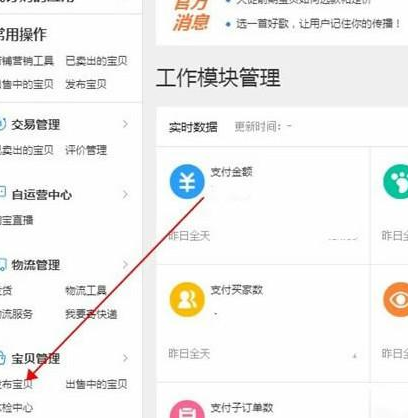Open the 选一首好歌 announcement
408x418 pixels.
tap(318, 24)
